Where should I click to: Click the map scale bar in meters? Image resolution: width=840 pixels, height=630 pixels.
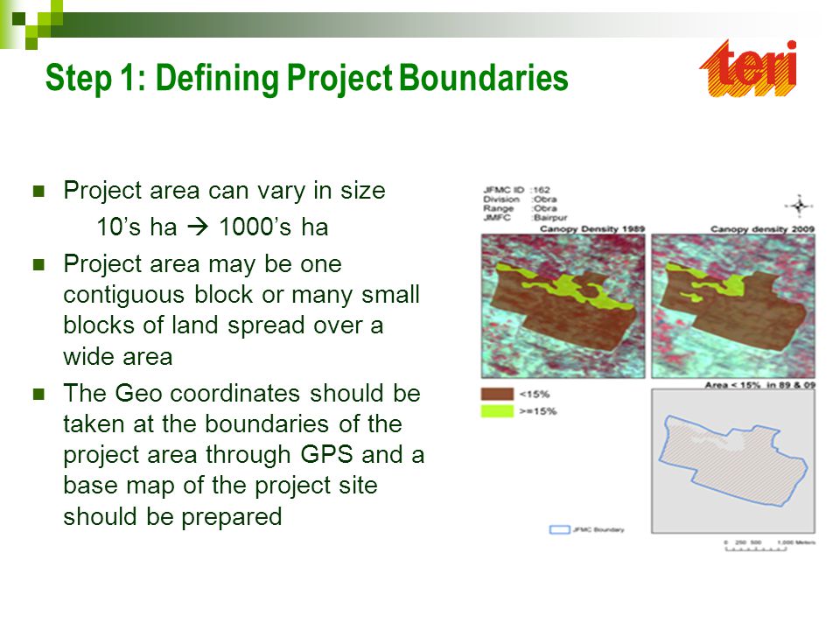770,545
